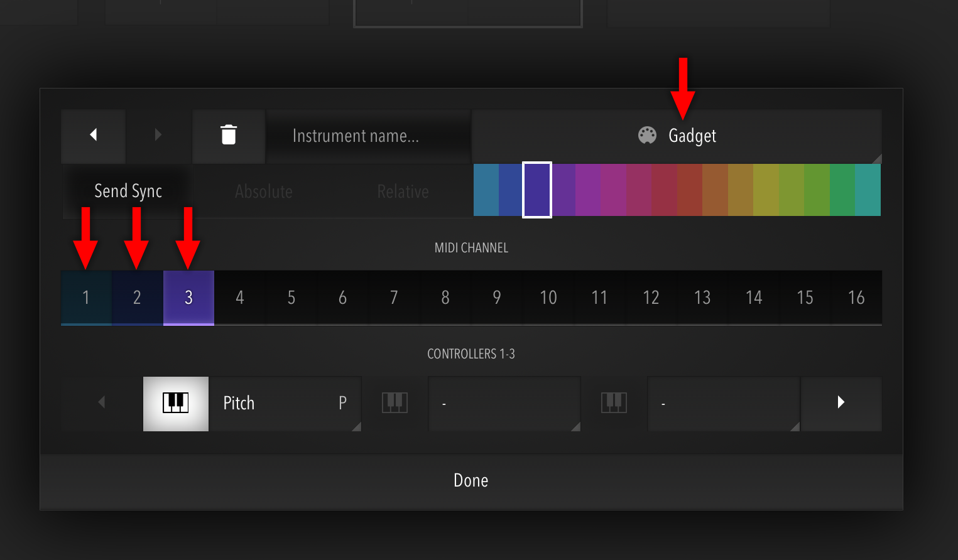Open the Pitch controller dropdown
Screen dimensions: 958x560
tap(285, 404)
